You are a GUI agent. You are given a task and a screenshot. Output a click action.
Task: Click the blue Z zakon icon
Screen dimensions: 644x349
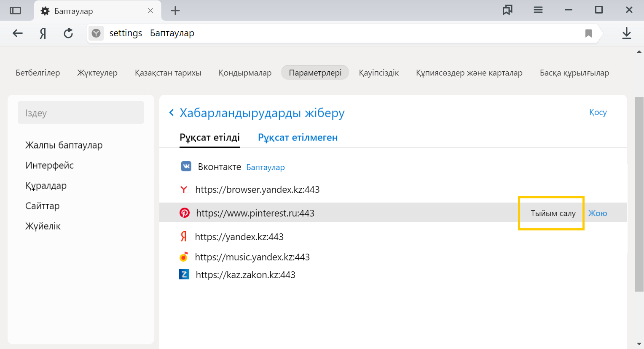pyautogui.click(x=184, y=275)
